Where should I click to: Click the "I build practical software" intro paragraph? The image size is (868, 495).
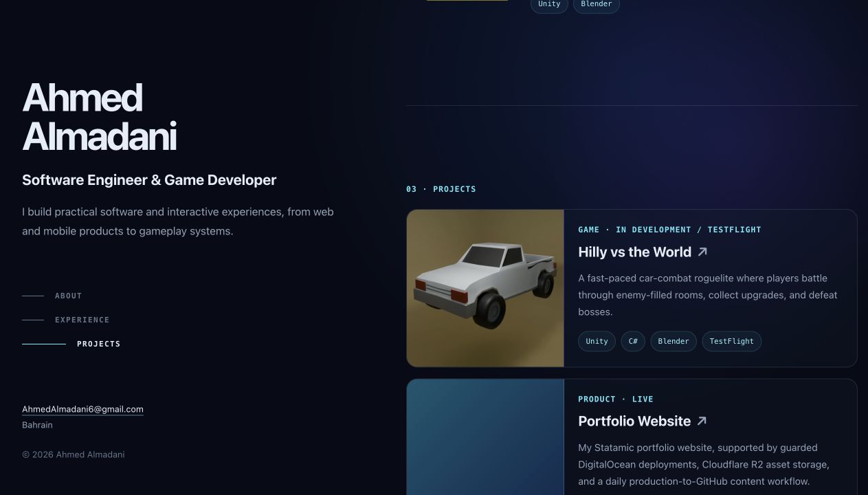(x=178, y=221)
